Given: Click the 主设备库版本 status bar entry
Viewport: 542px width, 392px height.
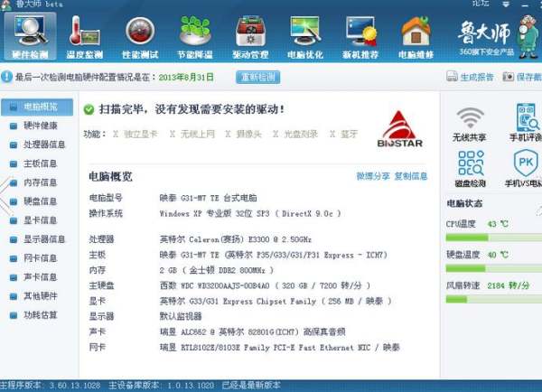Looking at the screenshot, I should pyautogui.click(x=162, y=386).
